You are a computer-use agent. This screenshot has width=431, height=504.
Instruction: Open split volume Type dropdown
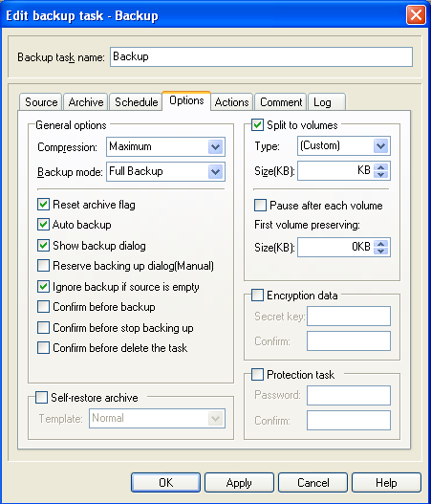tap(381, 146)
